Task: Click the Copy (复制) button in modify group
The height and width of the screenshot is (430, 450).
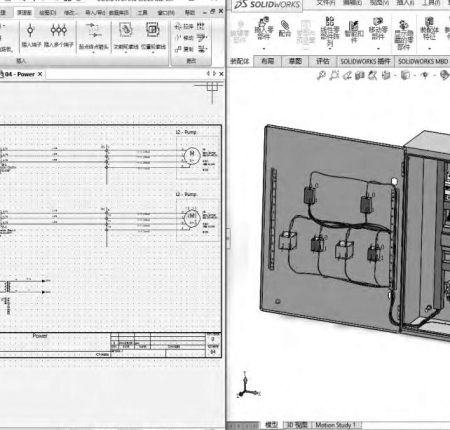Action: pyautogui.click(x=184, y=49)
